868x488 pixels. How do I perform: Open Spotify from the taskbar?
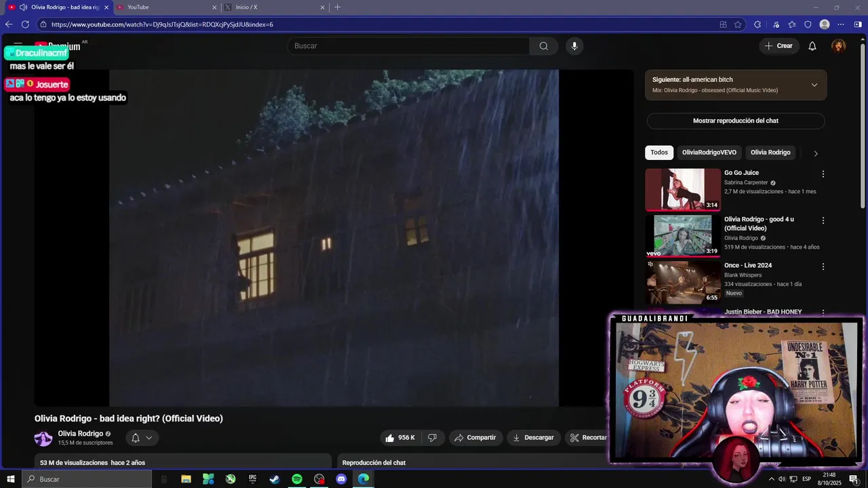point(297,479)
